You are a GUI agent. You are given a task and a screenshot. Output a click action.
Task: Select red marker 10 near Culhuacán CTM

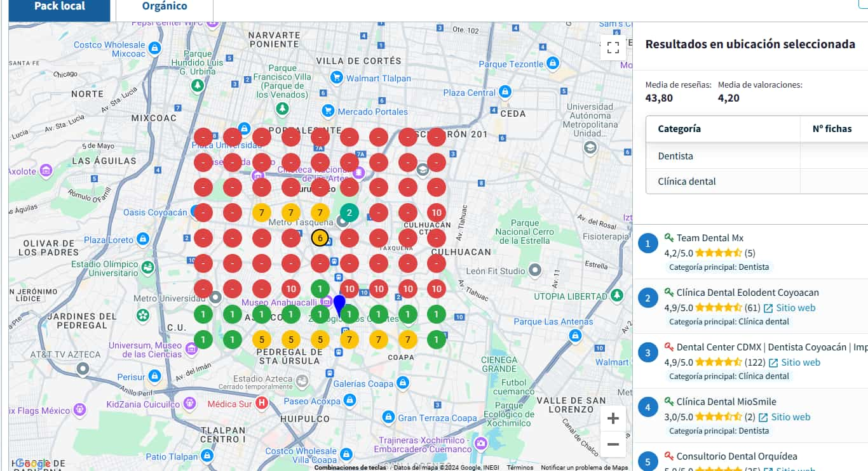[436, 213]
